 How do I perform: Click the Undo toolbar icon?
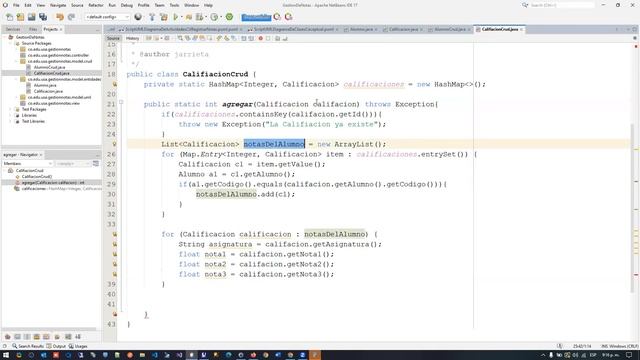[x=60, y=17]
